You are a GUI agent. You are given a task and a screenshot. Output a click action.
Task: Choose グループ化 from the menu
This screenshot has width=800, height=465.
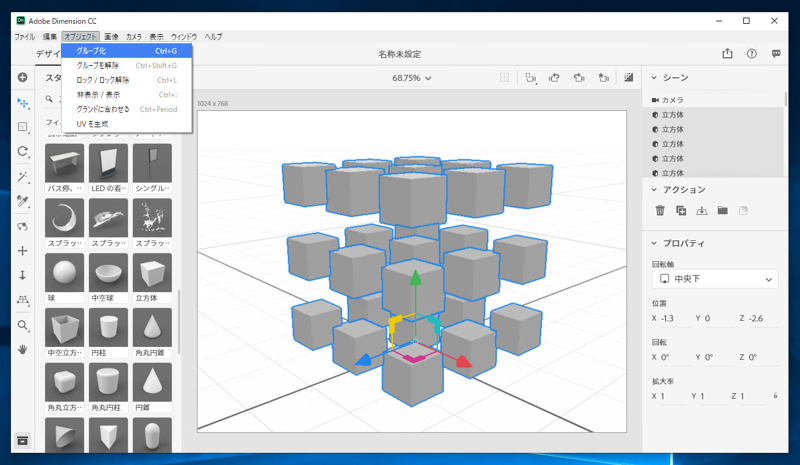pos(127,51)
